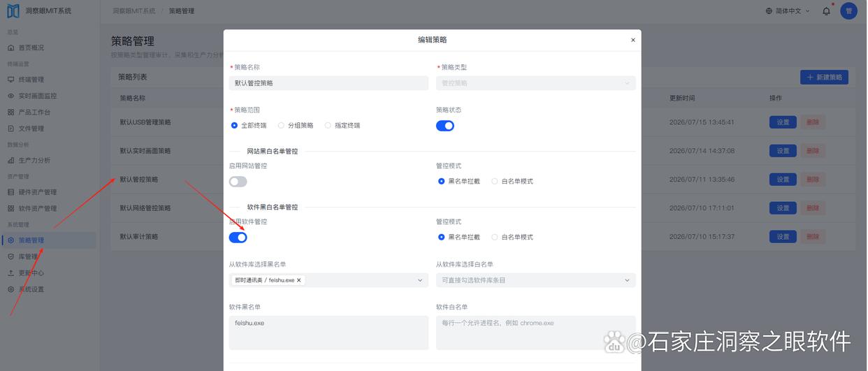The width and height of the screenshot is (868, 371).
Task: Click the 软件黑名单 text area
Action: [x=328, y=333]
